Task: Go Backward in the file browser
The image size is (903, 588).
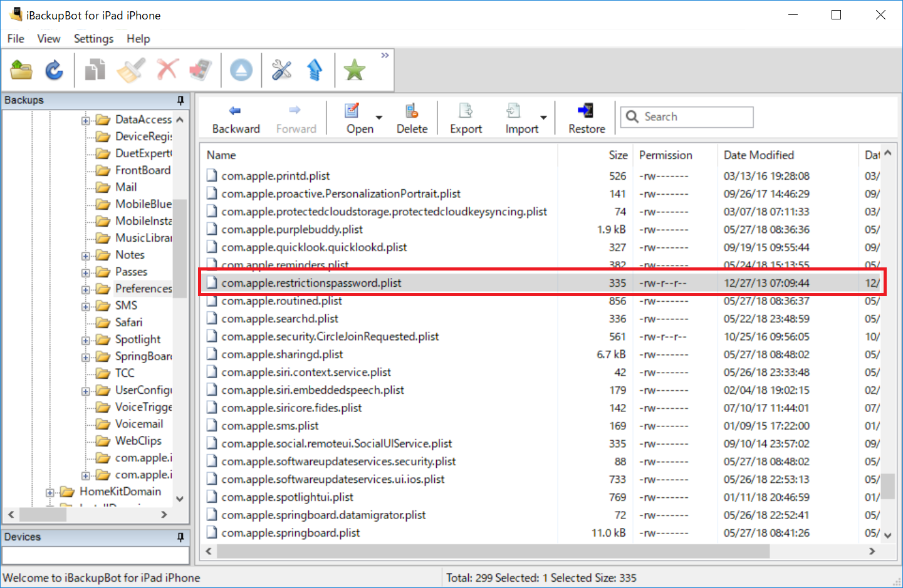Action: pyautogui.click(x=236, y=119)
